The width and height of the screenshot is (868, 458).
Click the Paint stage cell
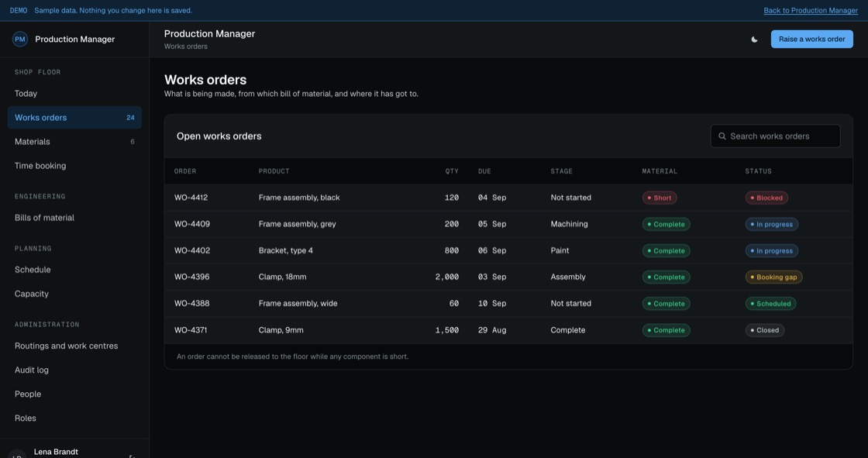click(x=560, y=250)
